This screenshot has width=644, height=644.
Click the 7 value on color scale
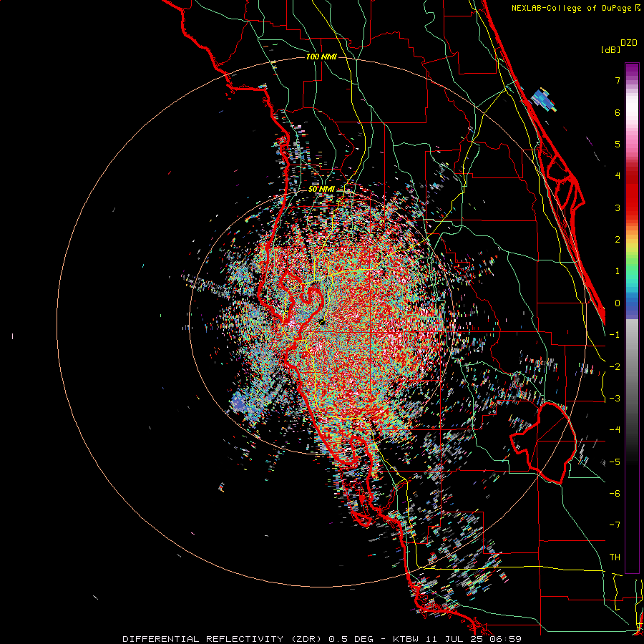tap(618, 80)
